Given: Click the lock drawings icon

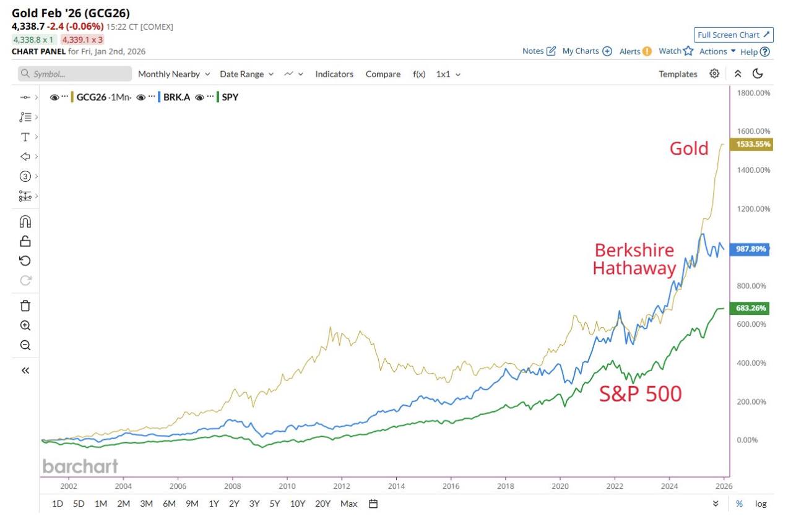Looking at the screenshot, I should 25,241.
